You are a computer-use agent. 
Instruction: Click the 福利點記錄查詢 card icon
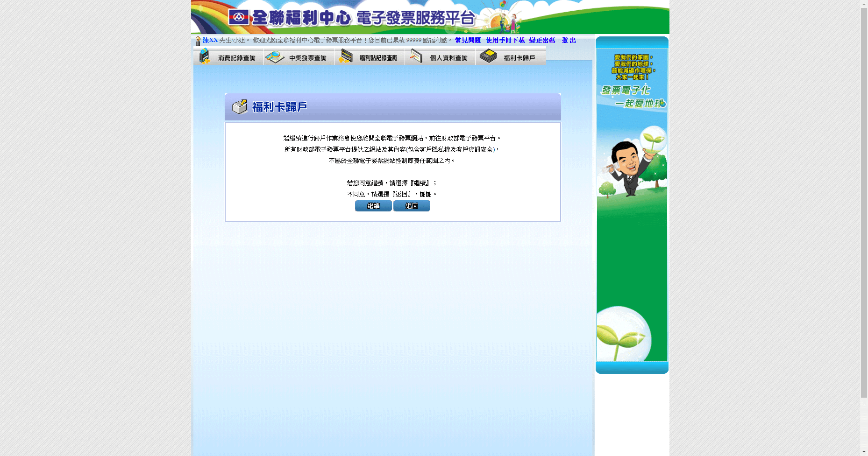[346, 56]
